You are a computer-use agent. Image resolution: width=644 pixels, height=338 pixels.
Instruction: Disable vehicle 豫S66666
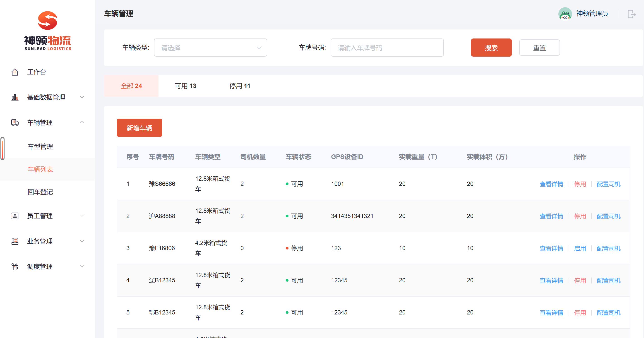click(580, 184)
